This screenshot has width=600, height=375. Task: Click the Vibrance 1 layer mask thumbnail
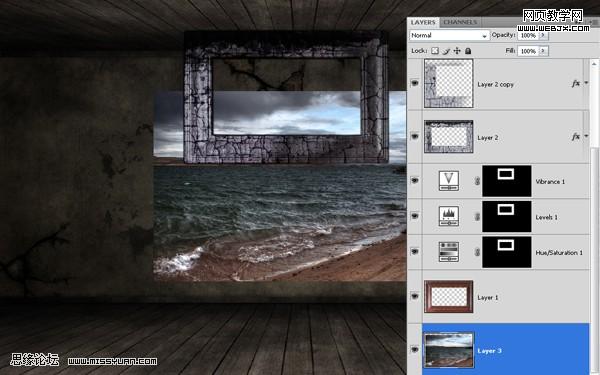[x=507, y=181]
